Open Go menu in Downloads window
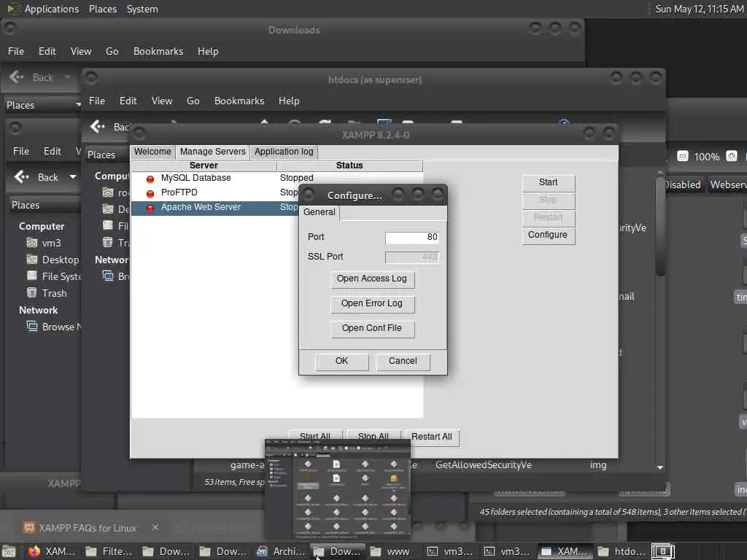The height and width of the screenshot is (560, 747). (112, 52)
